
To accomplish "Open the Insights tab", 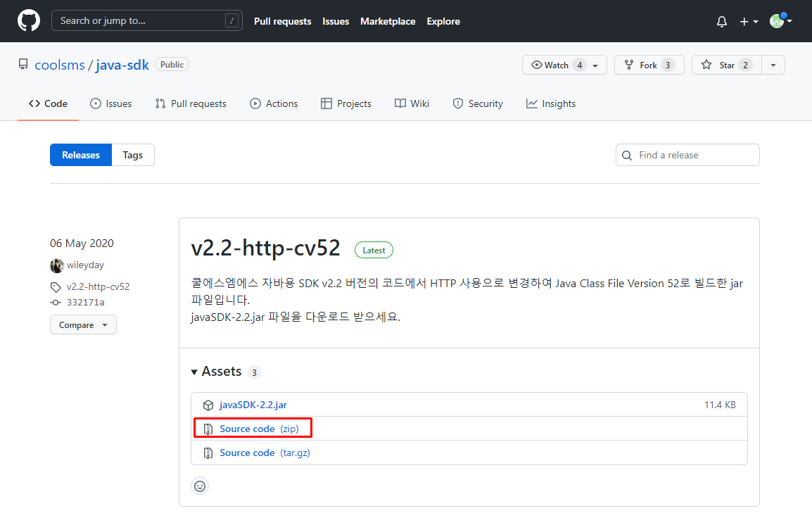I will coord(551,103).
